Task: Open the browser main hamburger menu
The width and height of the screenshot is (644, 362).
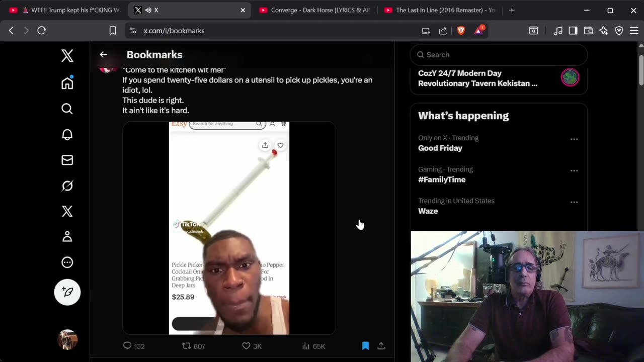Action: 634,31
